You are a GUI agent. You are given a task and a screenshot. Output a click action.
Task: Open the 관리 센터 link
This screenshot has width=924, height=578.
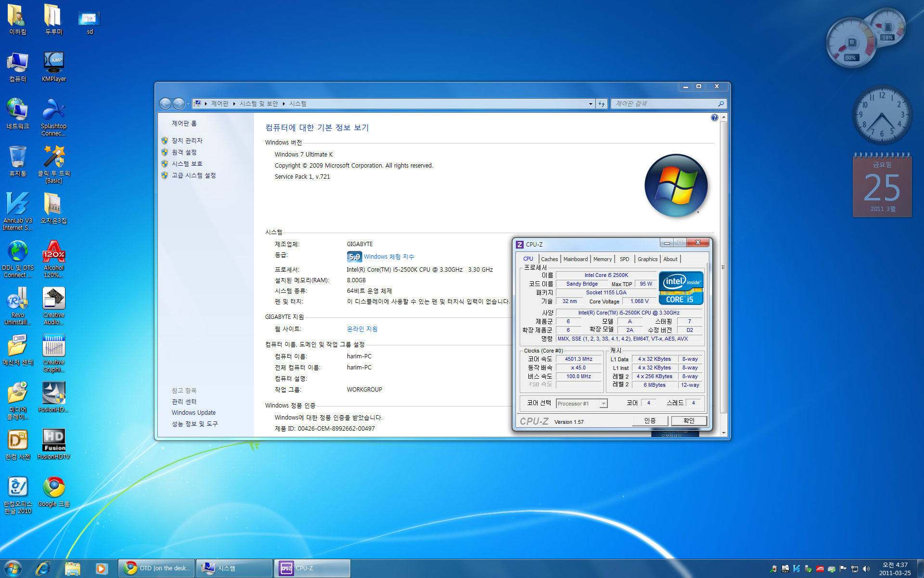pyautogui.click(x=184, y=402)
